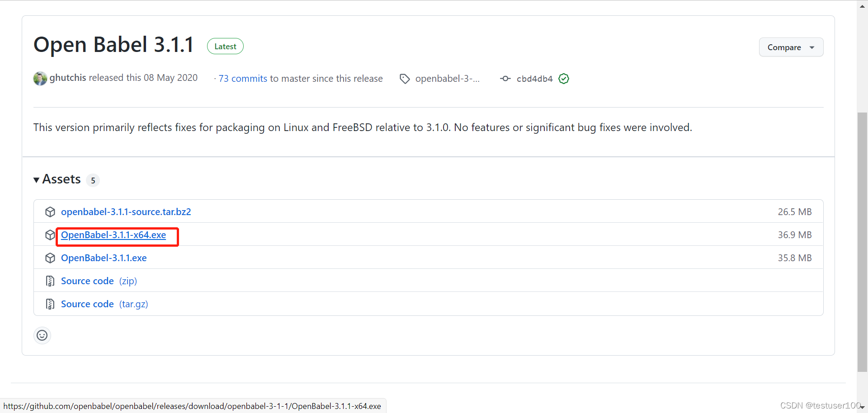Click the release description paragraph
868x413 pixels.
pos(363,127)
